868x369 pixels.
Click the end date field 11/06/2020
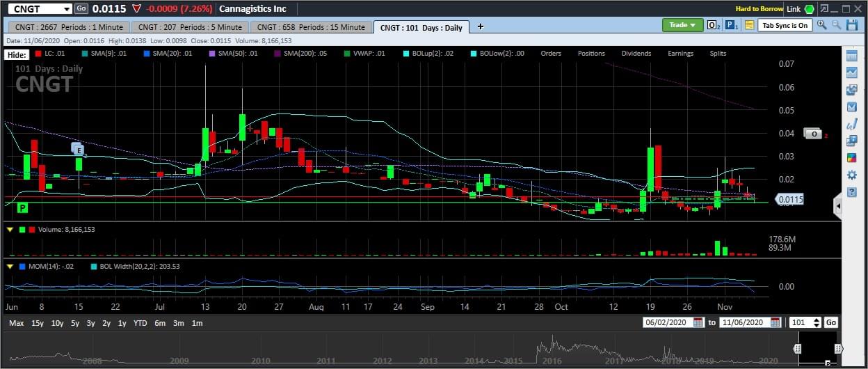(749, 323)
